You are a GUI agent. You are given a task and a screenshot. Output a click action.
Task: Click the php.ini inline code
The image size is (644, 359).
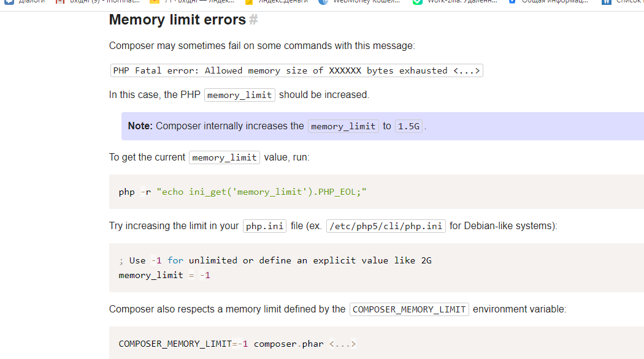tap(264, 226)
